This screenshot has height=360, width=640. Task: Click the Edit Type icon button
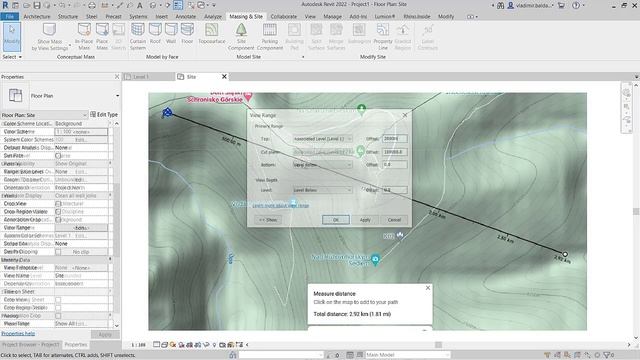coord(104,115)
